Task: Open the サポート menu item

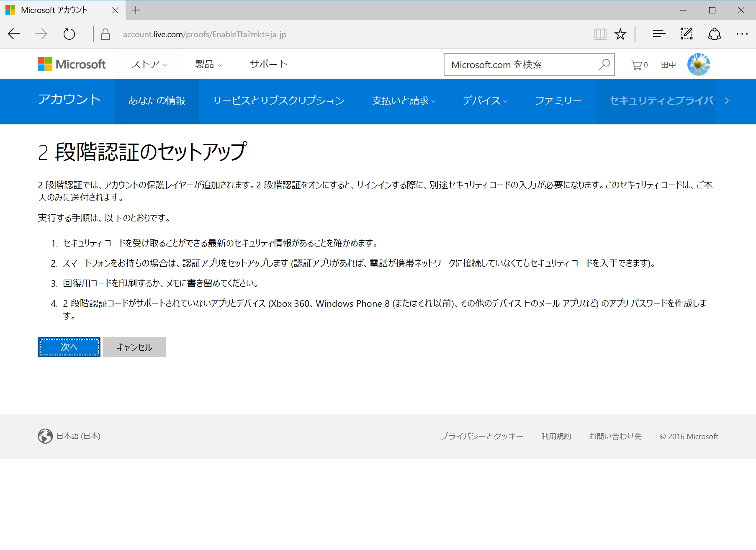Action: (268, 64)
